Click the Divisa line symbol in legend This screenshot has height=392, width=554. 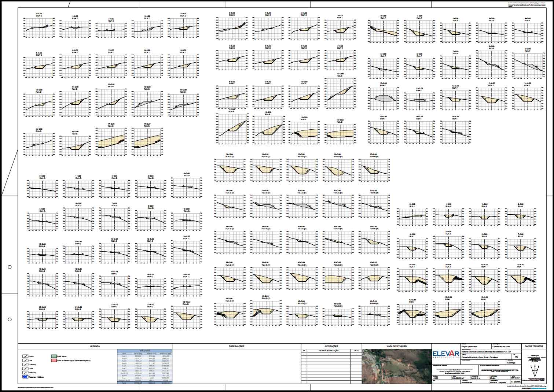(x=25, y=356)
